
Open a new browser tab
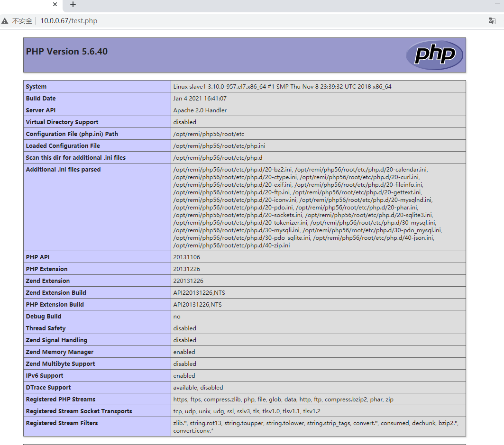pos(73,4)
